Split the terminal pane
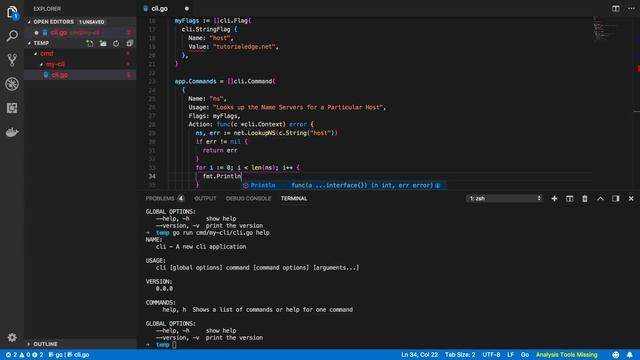The height and width of the screenshot is (360, 640). [569, 198]
